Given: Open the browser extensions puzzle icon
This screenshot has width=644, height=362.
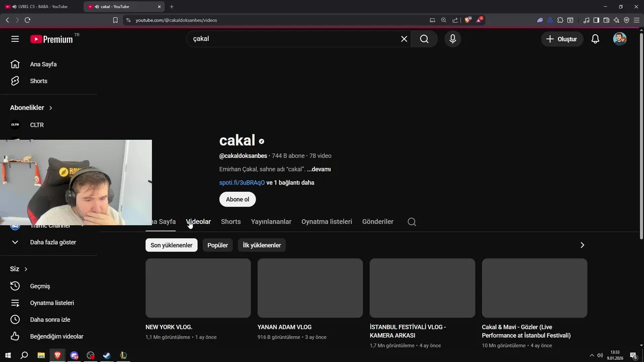Looking at the screenshot, I should [560, 20].
